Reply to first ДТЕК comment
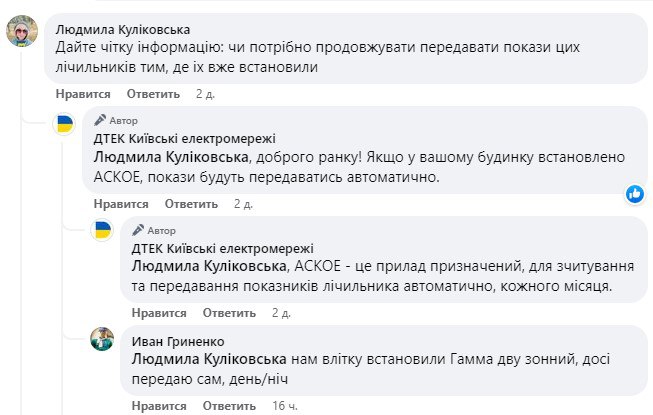This screenshot has height=415, width=653. (x=190, y=204)
